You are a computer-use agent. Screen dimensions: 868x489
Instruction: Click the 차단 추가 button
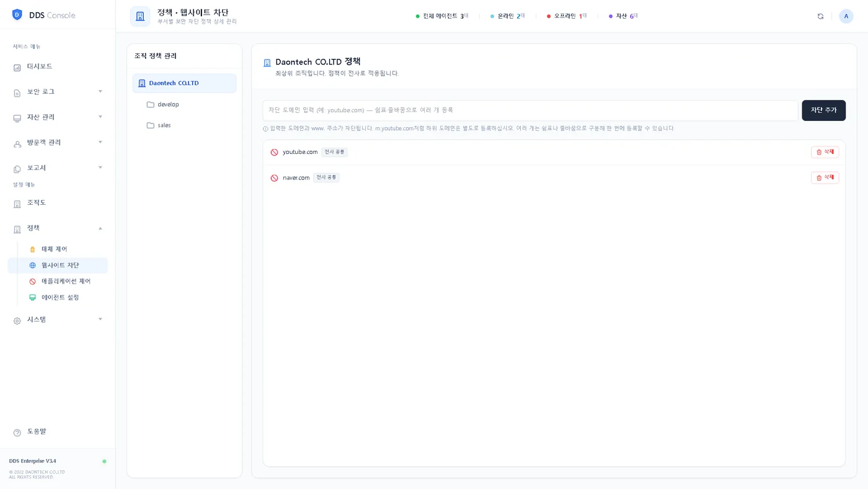point(823,110)
